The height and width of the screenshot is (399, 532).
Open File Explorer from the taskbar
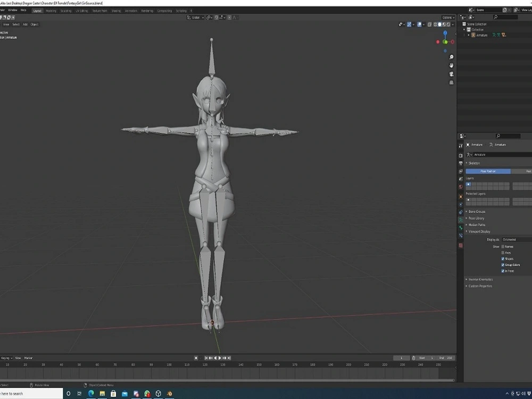[x=102, y=394]
